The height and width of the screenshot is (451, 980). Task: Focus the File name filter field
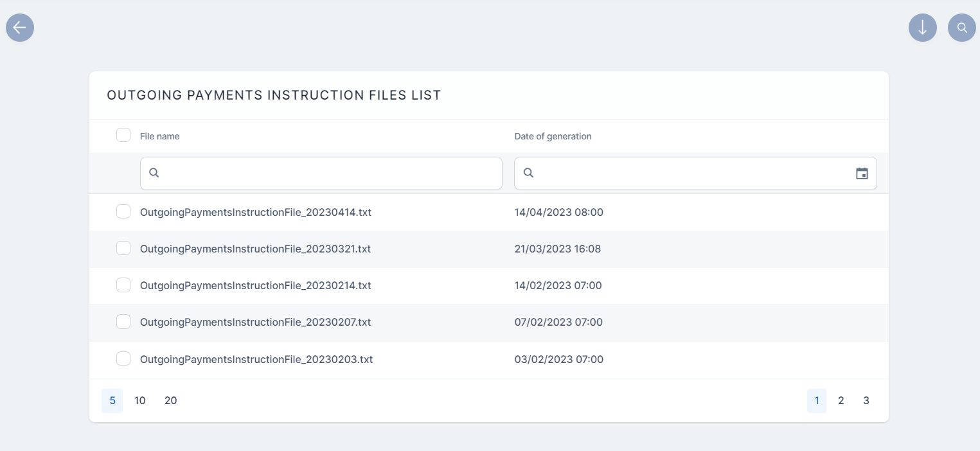(328, 173)
